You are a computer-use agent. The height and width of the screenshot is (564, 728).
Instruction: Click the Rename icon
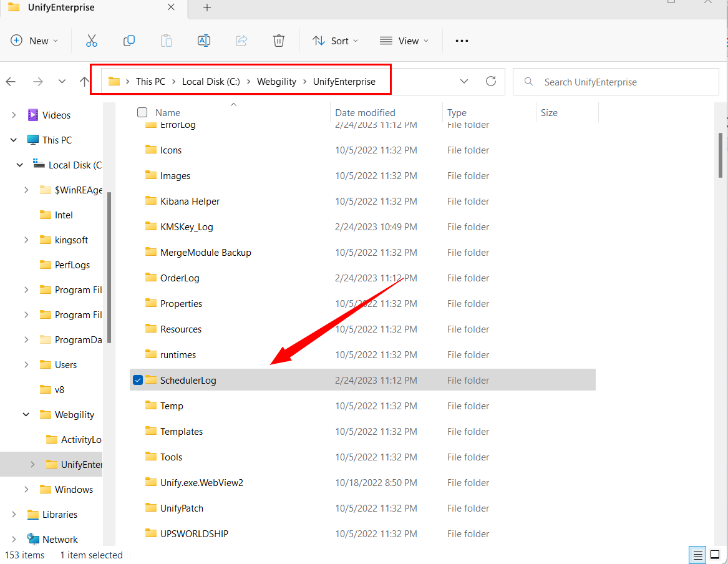[204, 41]
